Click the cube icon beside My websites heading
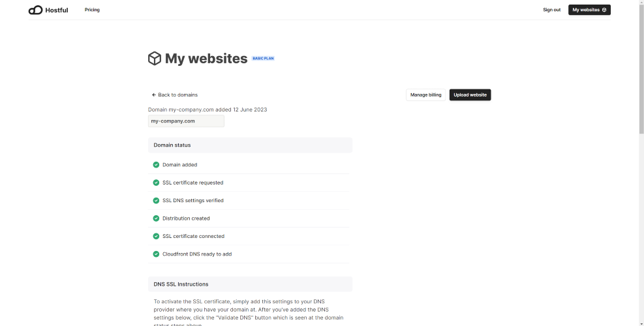Screen dimensions: 644x326 [155, 58]
